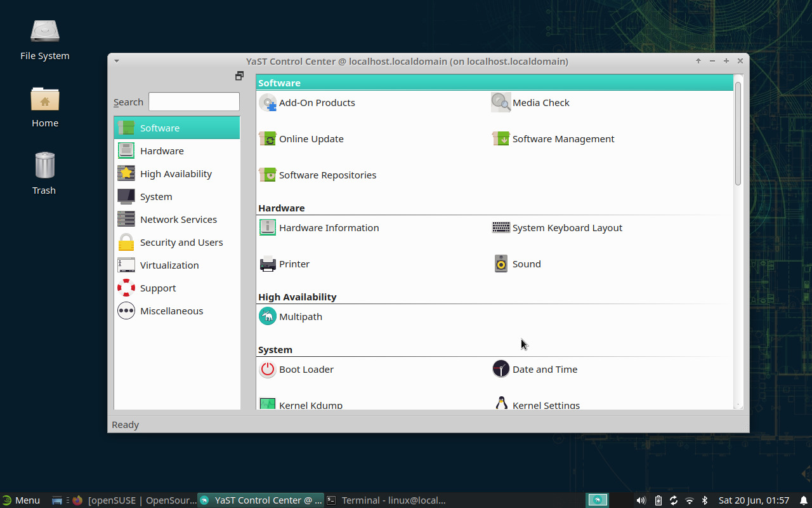Launch the Online Update module

coord(311,138)
